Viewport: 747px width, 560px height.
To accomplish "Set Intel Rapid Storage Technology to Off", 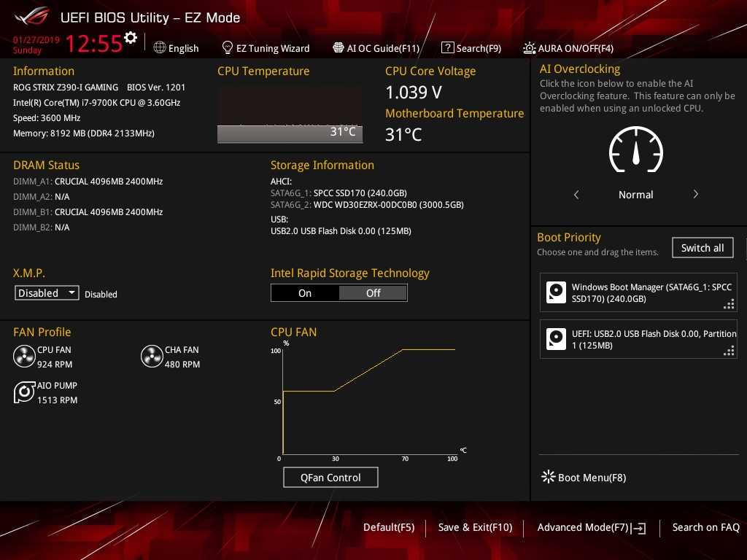I will point(373,293).
